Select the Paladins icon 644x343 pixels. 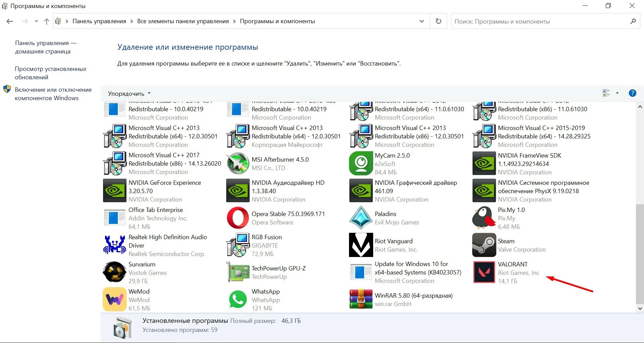coord(361,218)
